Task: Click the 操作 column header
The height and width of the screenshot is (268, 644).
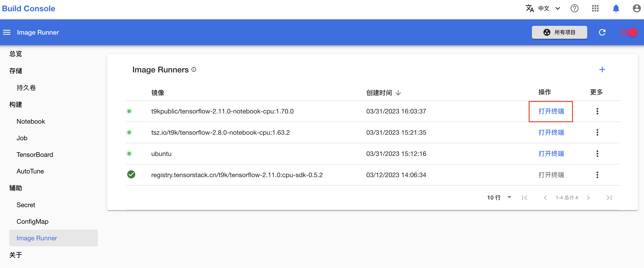Action: tap(545, 92)
